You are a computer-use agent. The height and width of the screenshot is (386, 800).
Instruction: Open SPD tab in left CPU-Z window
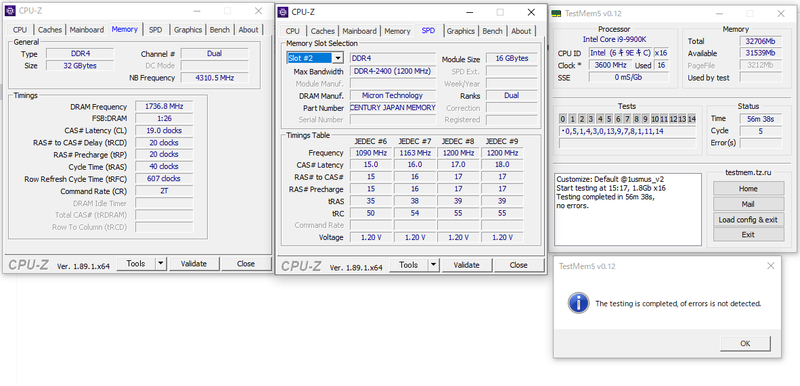point(156,30)
